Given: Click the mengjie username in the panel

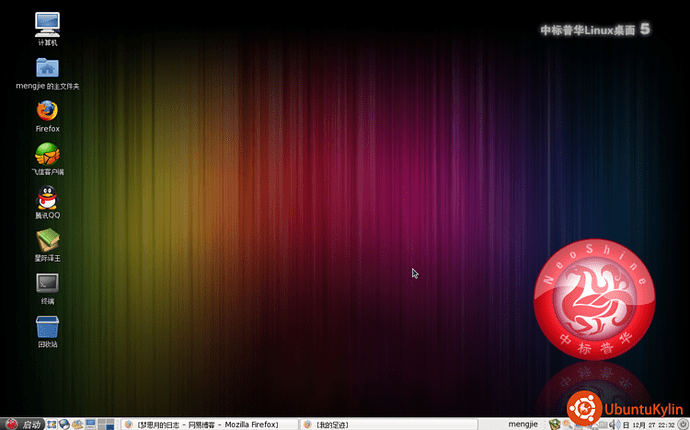Looking at the screenshot, I should click(x=523, y=424).
